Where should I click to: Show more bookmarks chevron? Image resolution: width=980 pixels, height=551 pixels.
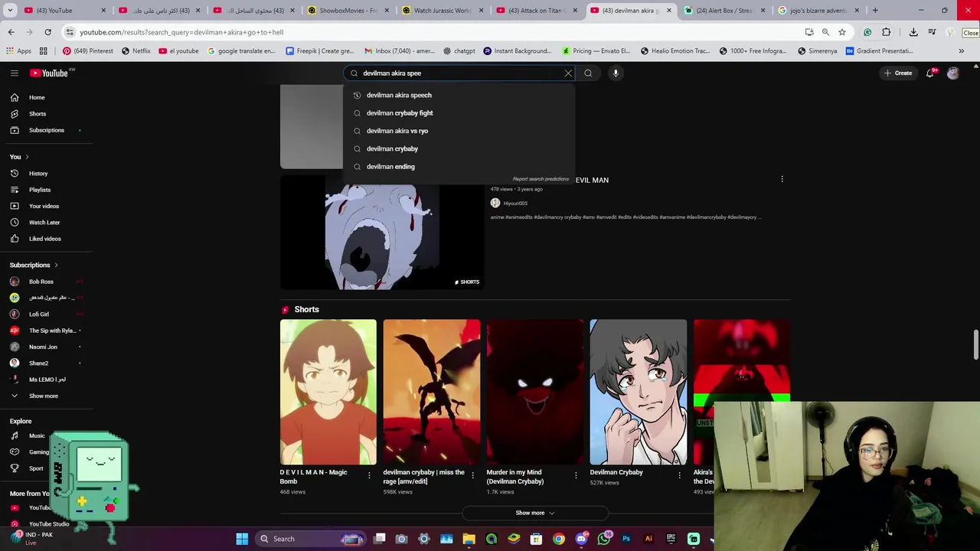click(x=961, y=51)
